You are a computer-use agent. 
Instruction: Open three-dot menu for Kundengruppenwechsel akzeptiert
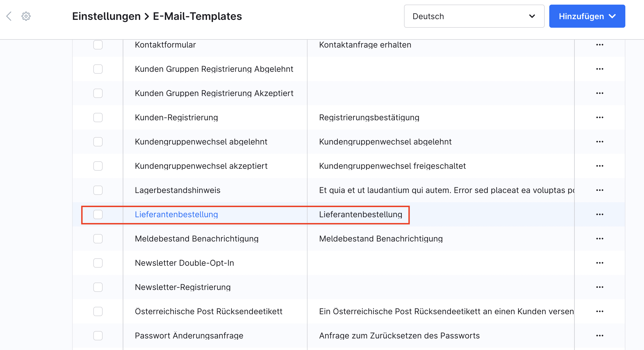click(x=600, y=166)
